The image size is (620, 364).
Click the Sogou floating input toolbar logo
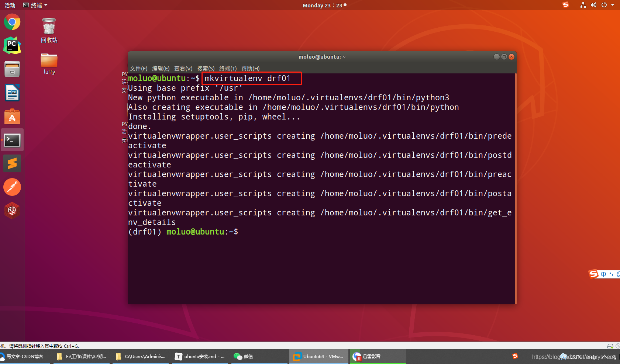(x=593, y=274)
